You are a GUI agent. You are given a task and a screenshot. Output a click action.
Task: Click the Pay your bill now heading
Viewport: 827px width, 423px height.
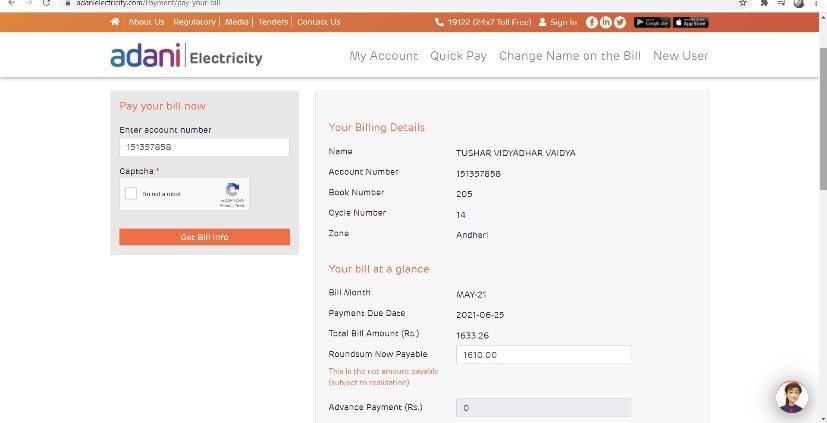(162, 106)
